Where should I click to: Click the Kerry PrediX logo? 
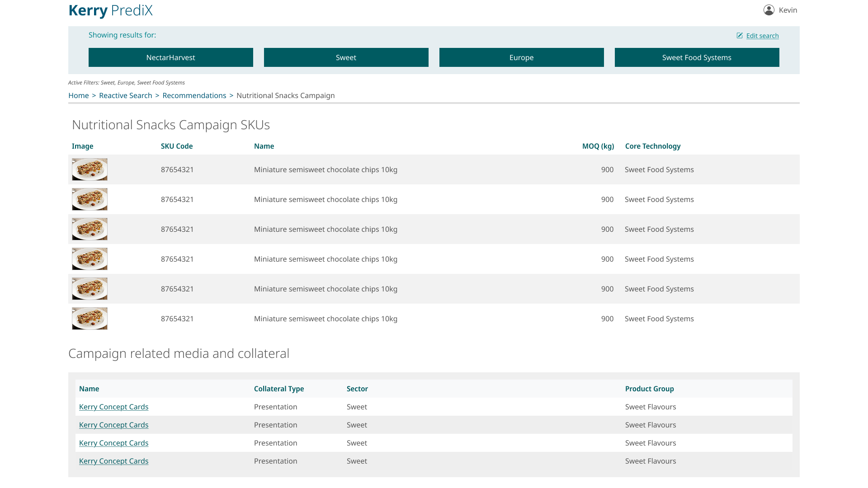(x=110, y=10)
